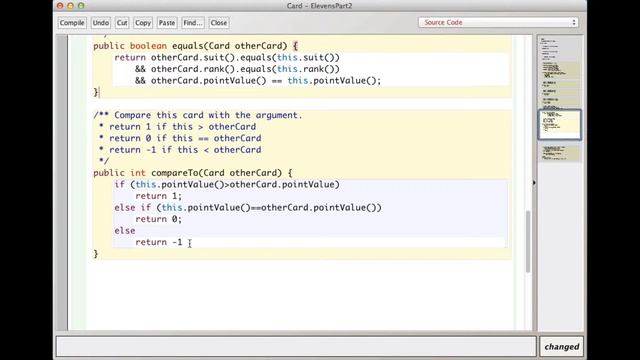Click the 'changed' status indicator

[x=562, y=347]
